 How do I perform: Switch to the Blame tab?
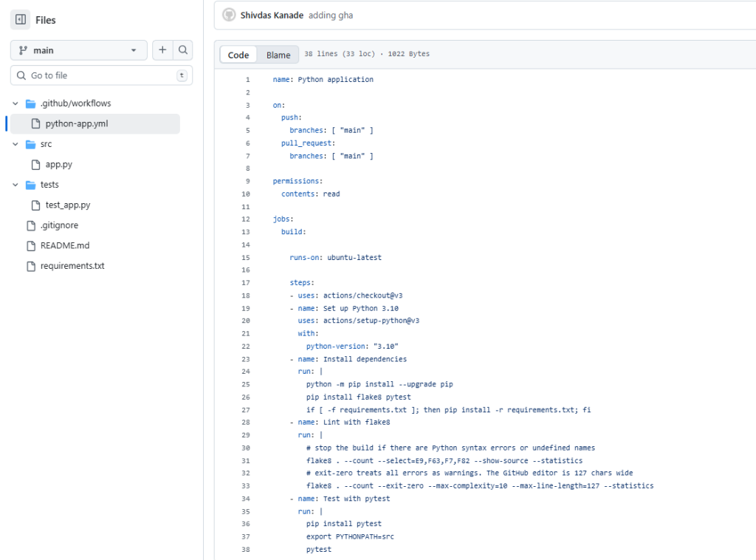[278, 54]
